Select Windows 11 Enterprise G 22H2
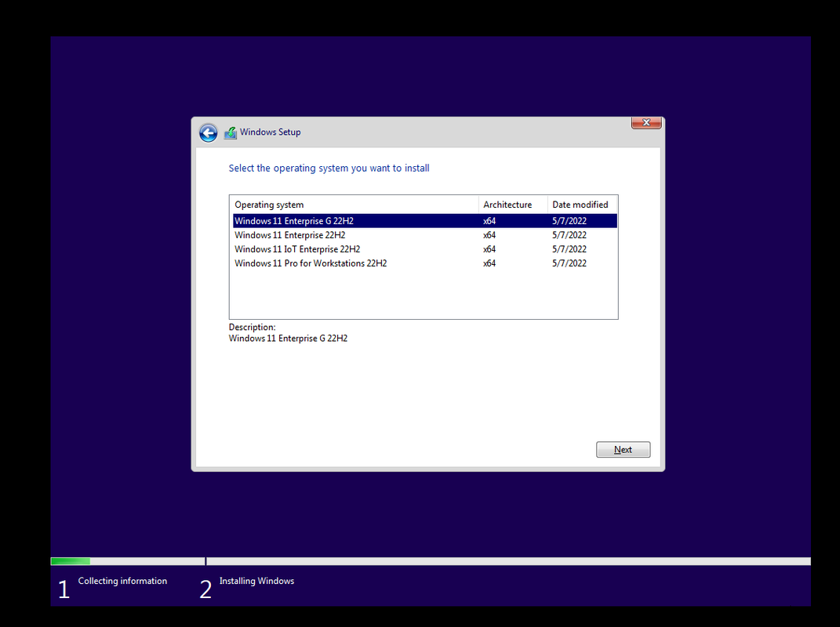 [x=425, y=220]
